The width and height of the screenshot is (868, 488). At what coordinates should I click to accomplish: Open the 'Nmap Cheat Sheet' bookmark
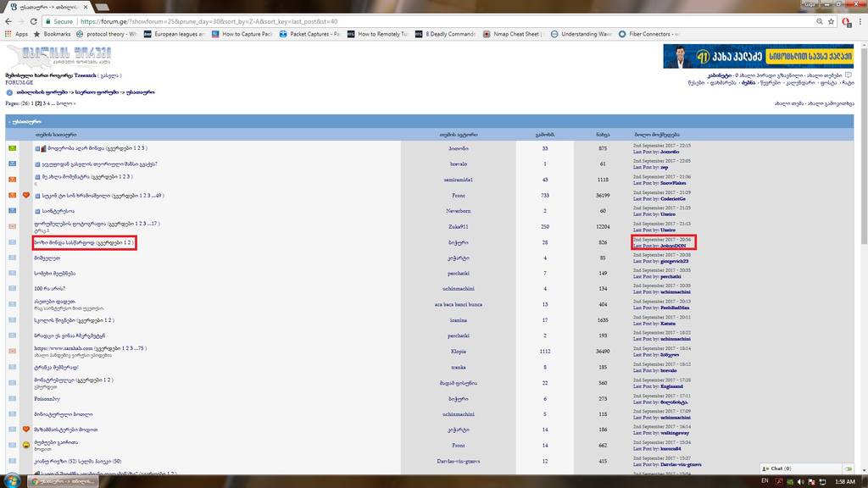[515, 34]
